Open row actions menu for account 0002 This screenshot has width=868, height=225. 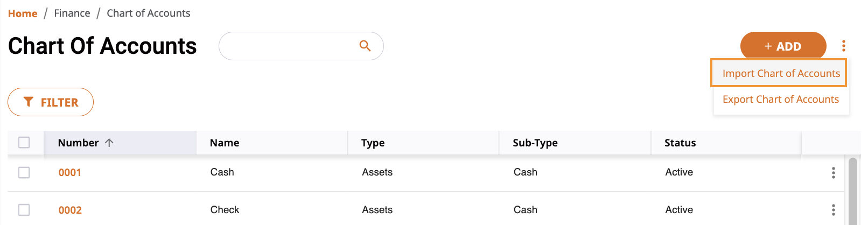(834, 210)
